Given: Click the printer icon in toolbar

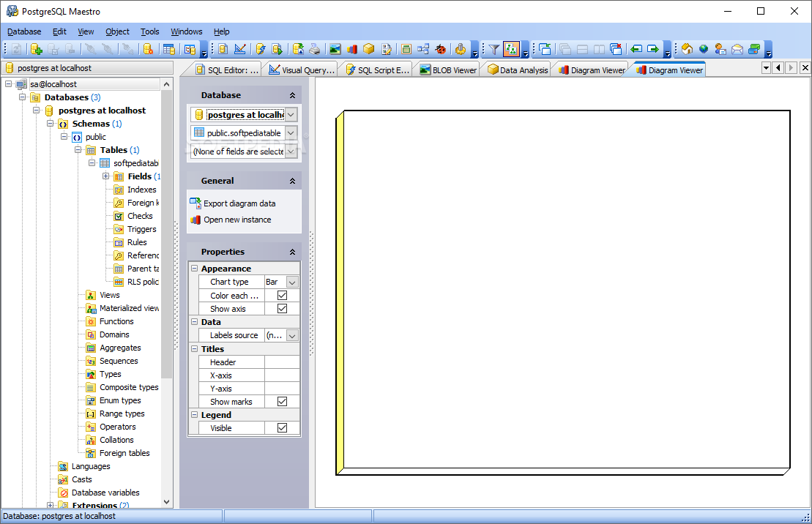Looking at the screenshot, I should pyautogui.click(x=315, y=49).
